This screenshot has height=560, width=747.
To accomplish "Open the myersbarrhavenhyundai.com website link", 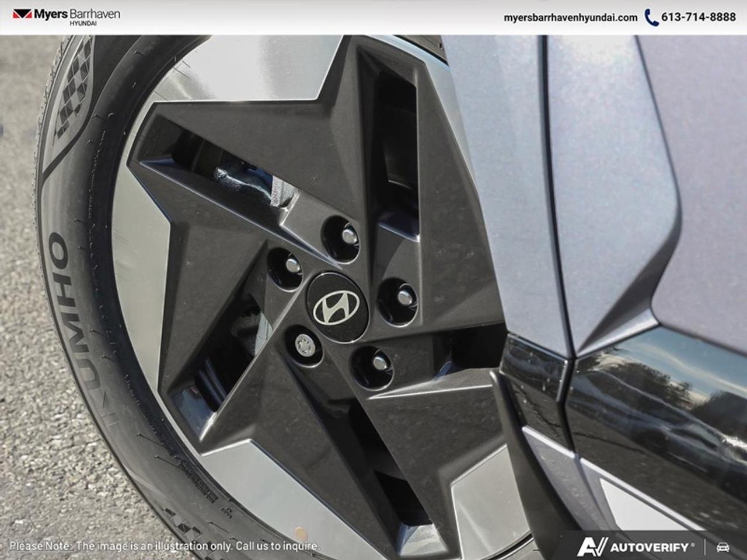I will click(571, 17).
